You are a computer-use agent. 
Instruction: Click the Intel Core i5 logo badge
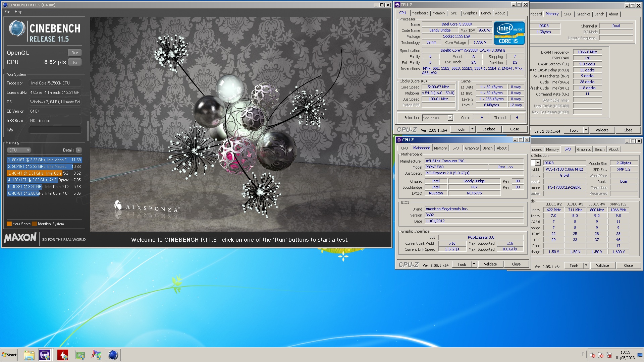pos(509,33)
